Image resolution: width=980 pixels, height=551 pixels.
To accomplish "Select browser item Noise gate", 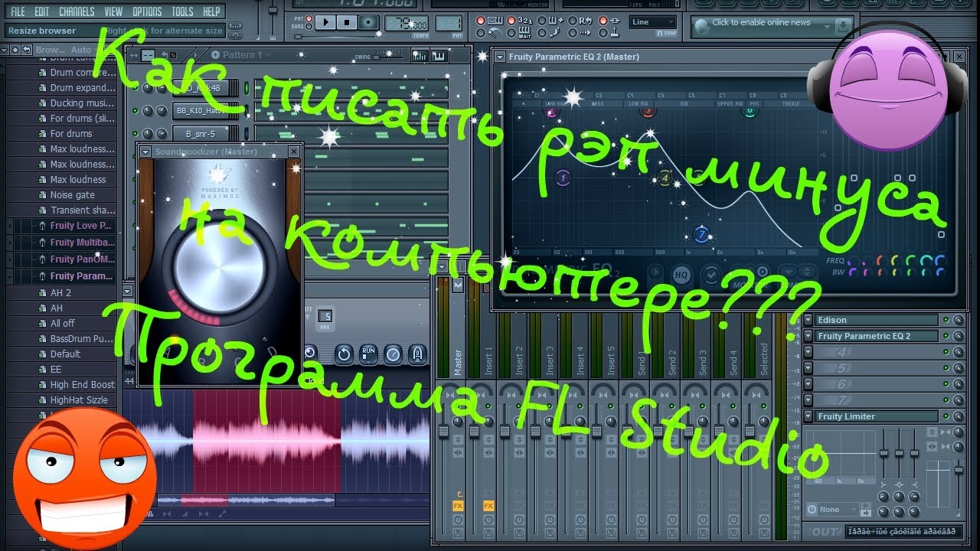I will [72, 195].
